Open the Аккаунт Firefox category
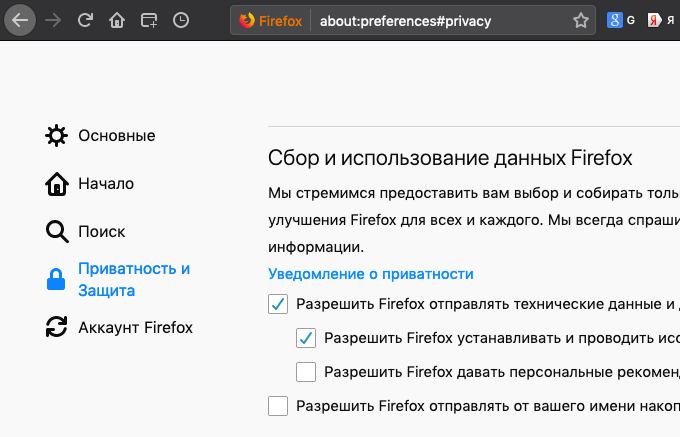Screen dimensions: 680x437 pyautogui.click(x=135, y=327)
